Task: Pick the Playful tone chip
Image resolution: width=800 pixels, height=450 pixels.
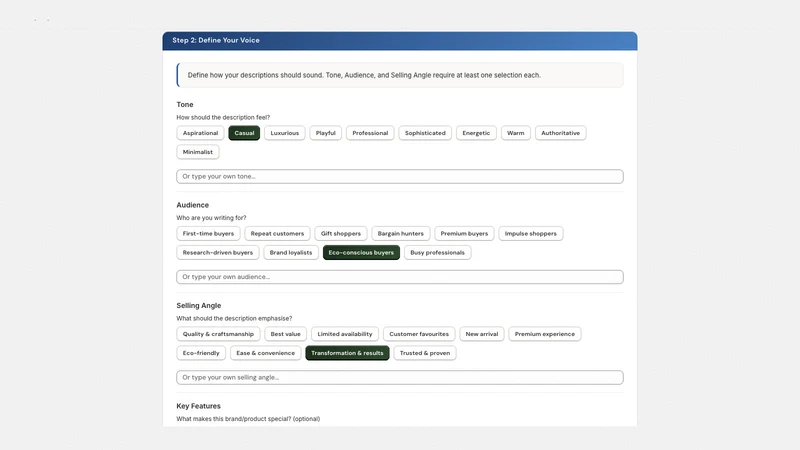Action: pos(326,133)
